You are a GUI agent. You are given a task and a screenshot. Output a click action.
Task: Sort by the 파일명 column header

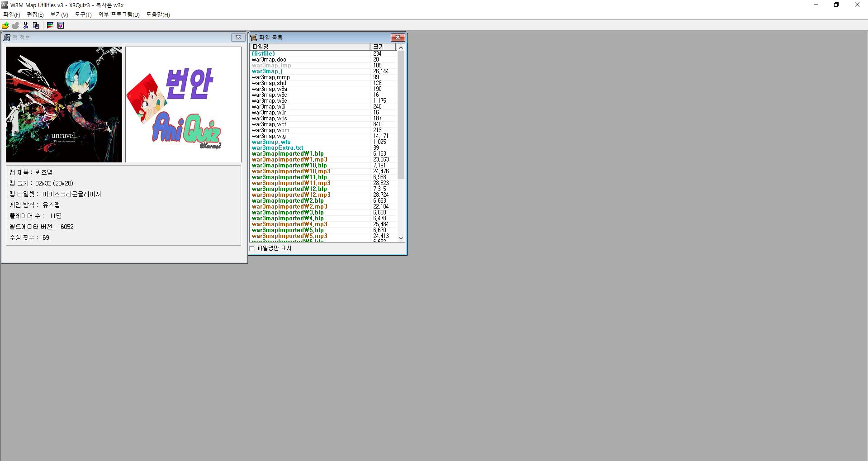click(x=310, y=47)
